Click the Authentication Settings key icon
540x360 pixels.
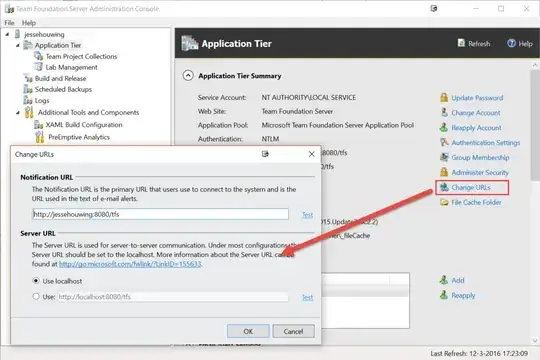(x=444, y=142)
